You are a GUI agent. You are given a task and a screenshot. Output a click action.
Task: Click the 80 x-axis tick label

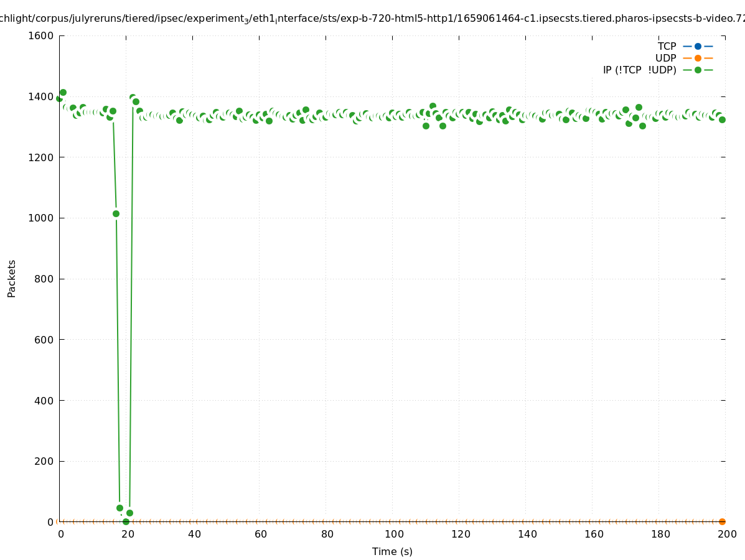[x=327, y=534]
